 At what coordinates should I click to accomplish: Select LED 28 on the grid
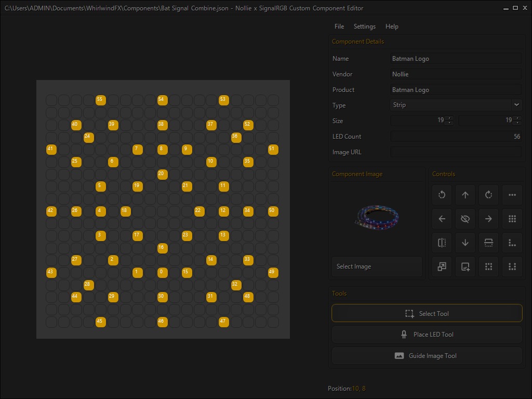[88, 285]
